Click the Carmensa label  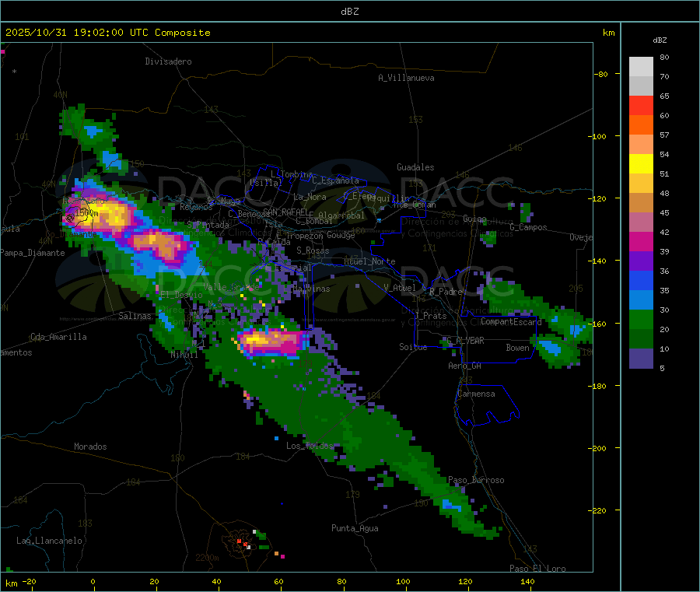476,394
